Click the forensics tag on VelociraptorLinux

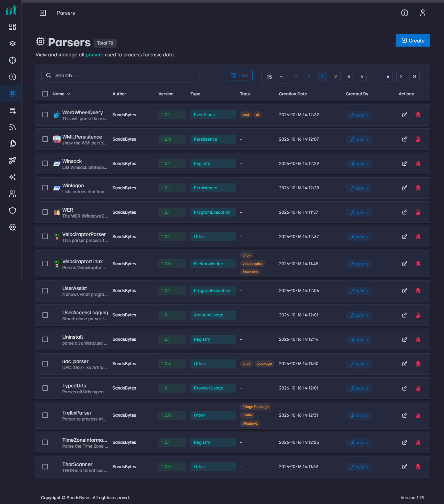pos(250,272)
